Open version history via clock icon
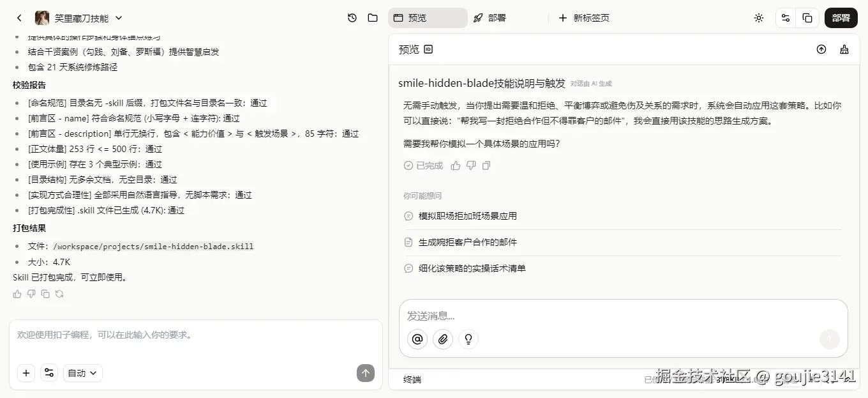Screen dimensions: 868x398 pyautogui.click(x=352, y=18)
